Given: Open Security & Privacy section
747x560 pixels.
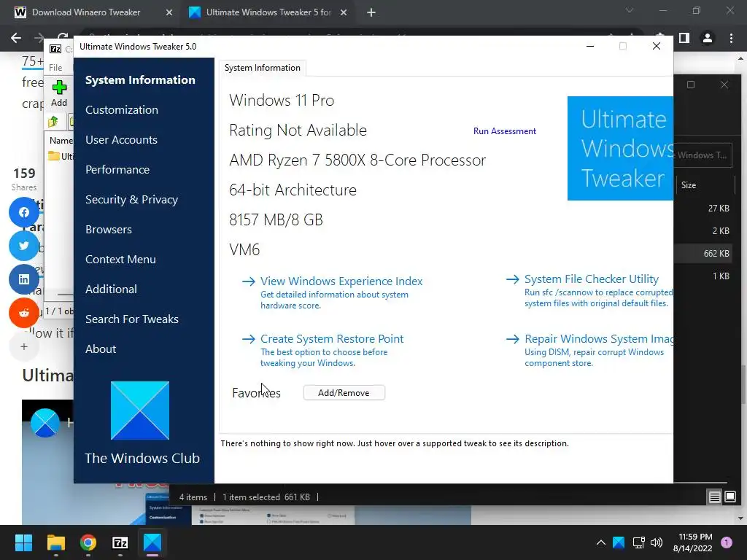Looking at the screenshot, I should point(131,200).
